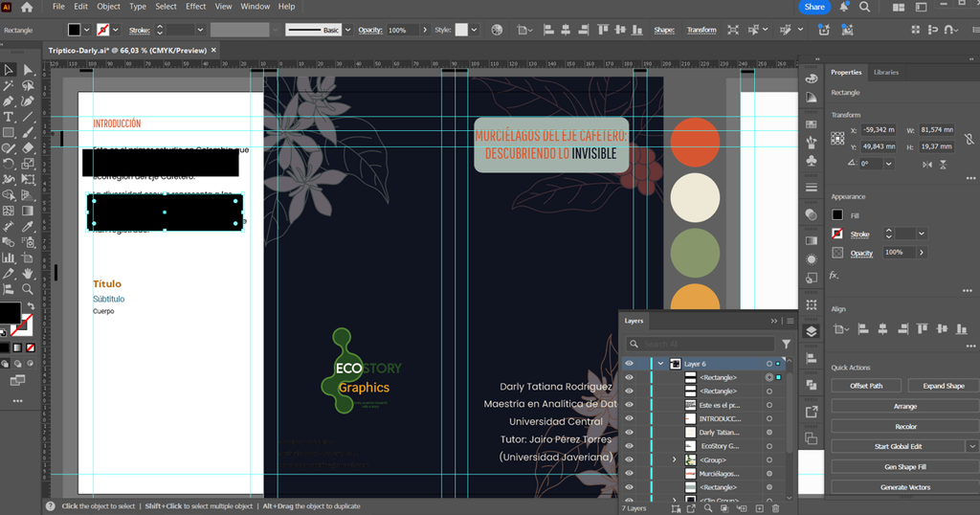This screenshot has height=515, width=980.
Task: Select the Hand tool
Action: click(28, 273)
